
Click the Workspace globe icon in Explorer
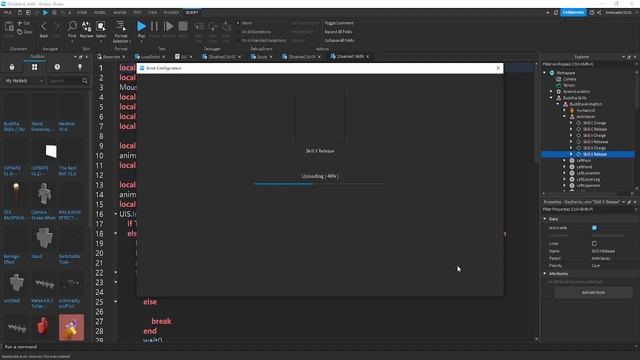click(552, 73)
